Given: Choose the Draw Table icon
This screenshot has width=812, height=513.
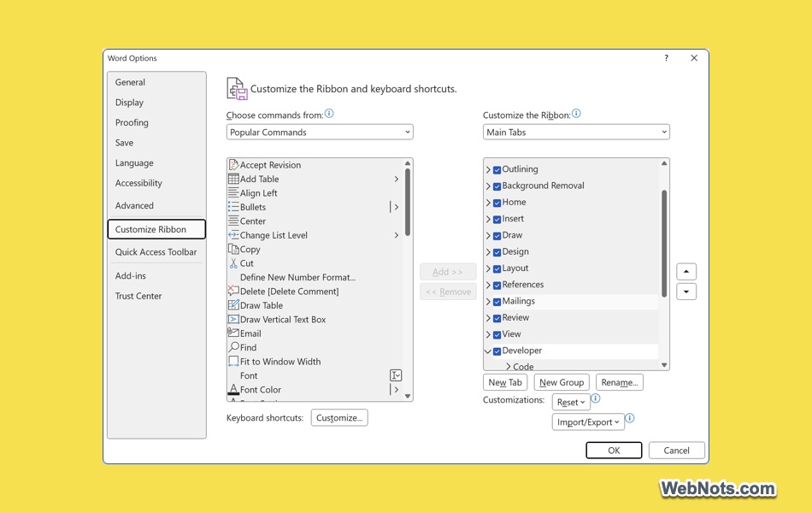Looking at the screenshot, I should [233, 305].
